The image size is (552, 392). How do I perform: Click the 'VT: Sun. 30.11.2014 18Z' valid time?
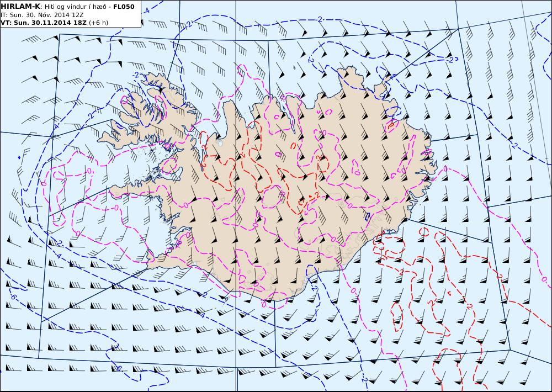click(44, 23)
